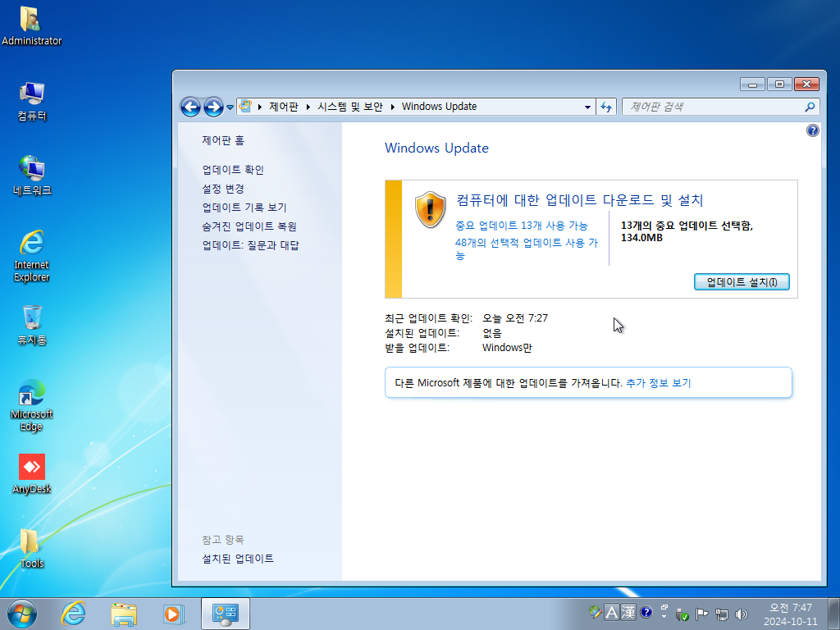Toggle the 漢 Hanja conversion button
The height and width of the screenshot is (630, 840).
pyautogui.click(x=628, y=612)
